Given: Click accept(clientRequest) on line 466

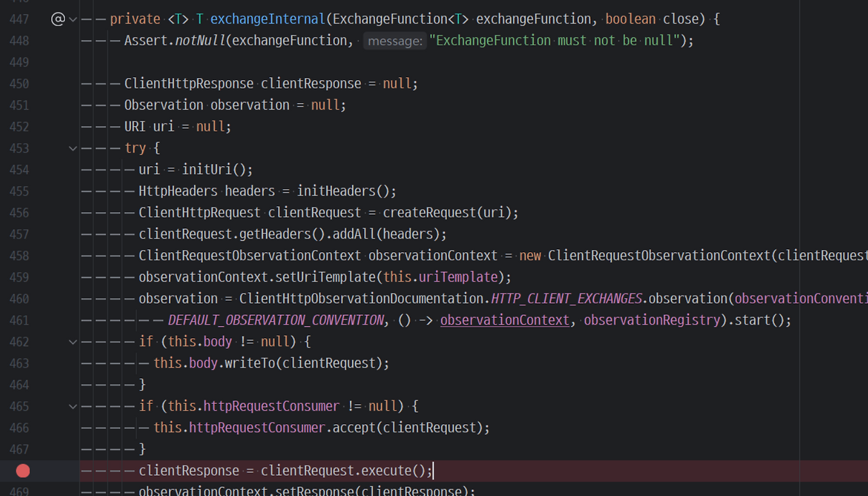Looking at the screenshot, I should coord(404,428).
